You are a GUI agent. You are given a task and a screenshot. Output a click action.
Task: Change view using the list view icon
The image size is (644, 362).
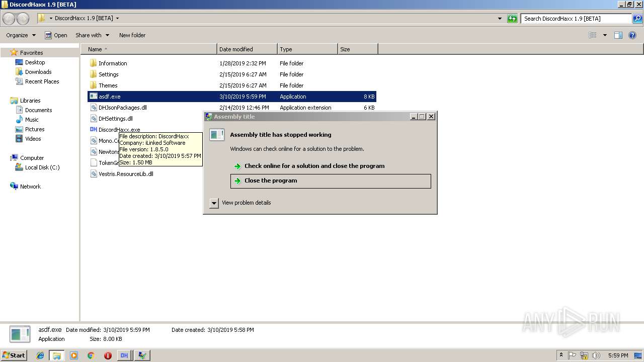593,35
